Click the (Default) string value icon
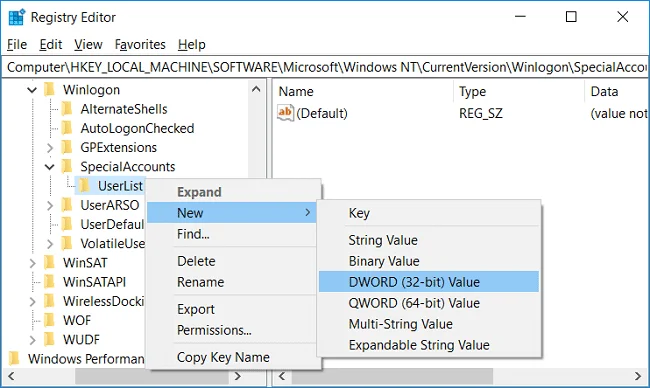Viewport: 650px width, 388px height. coord(285,113)
